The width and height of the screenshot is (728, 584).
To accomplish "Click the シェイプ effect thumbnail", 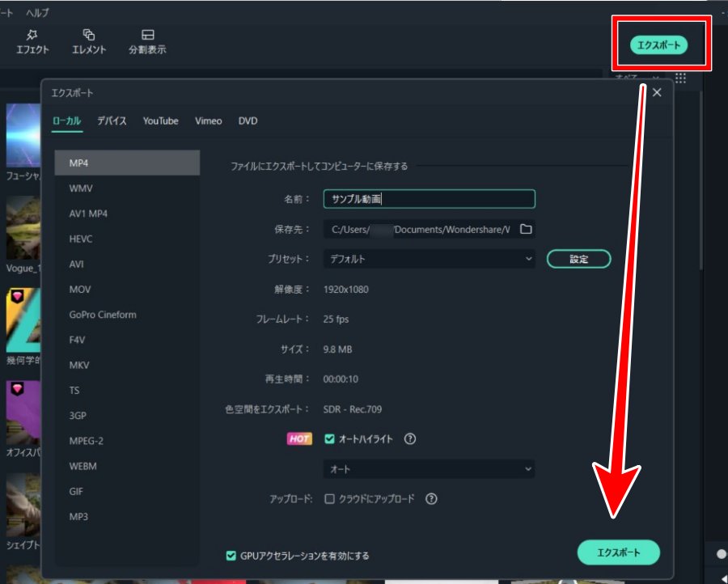I will (x=23, y=505).
